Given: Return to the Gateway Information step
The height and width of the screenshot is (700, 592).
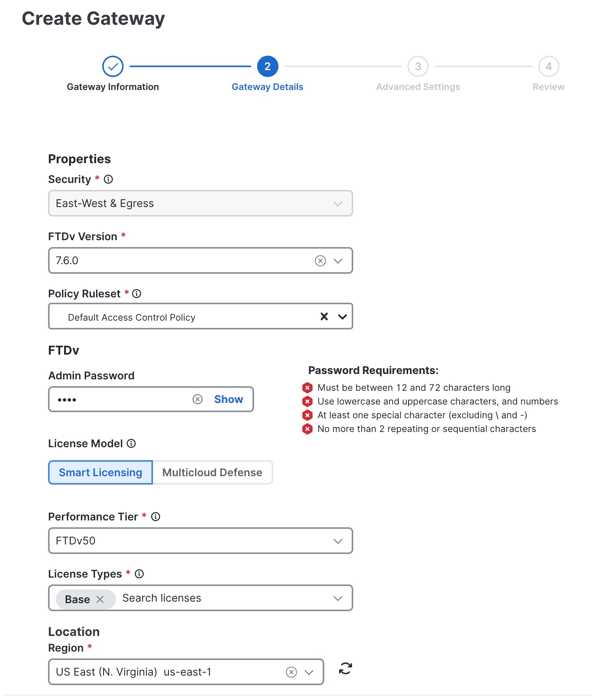Looking at the screenshot, I should click(113, 66).
